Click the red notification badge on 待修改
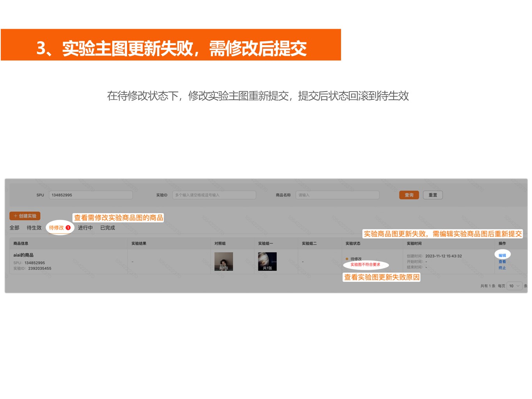The width and height of the screenshot is (532, 399). point(68,228)
